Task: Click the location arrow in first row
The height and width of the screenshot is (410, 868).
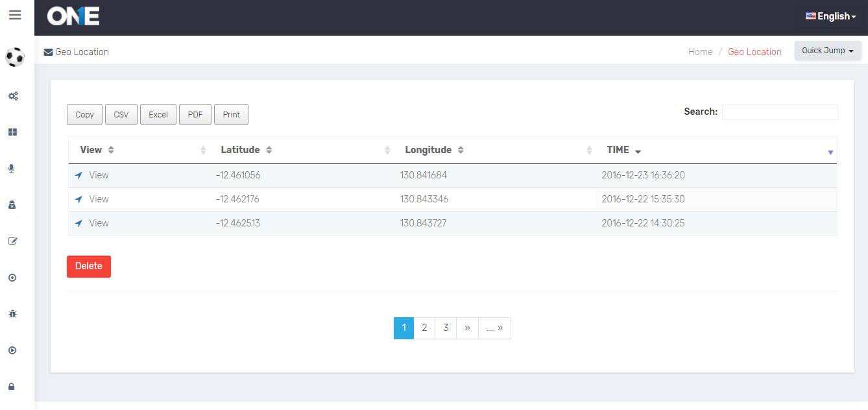Action: [x=79, y=175]
